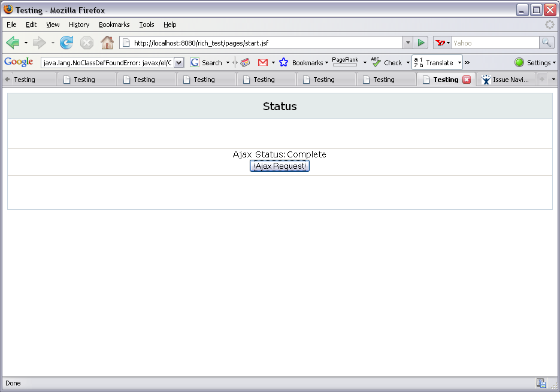Expand the URL bar history dropdown

point(408,43)
